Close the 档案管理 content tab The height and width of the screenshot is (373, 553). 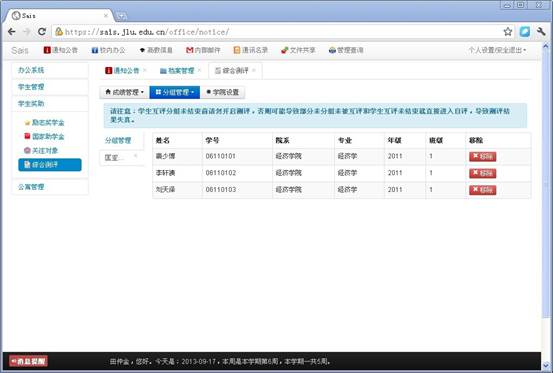click(x=199, y=70)
